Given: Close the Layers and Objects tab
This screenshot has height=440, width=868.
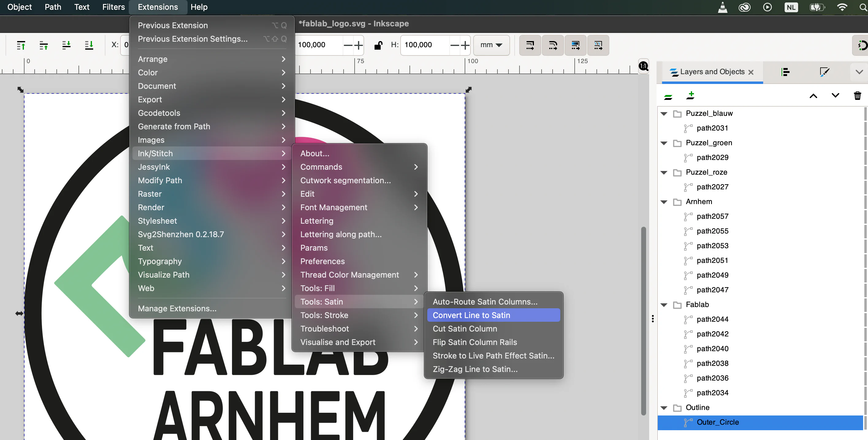Looking at the screenshot, I should click(x=751, y=72).
